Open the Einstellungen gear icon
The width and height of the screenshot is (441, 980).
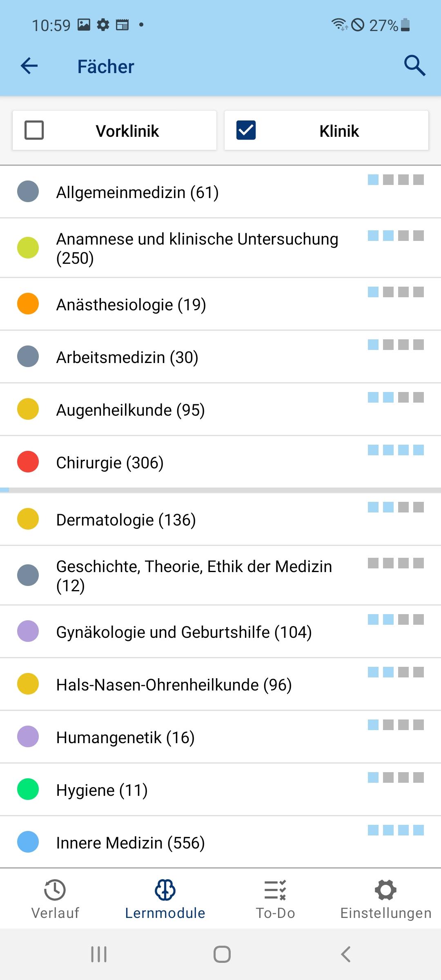[x=386, y=891]
